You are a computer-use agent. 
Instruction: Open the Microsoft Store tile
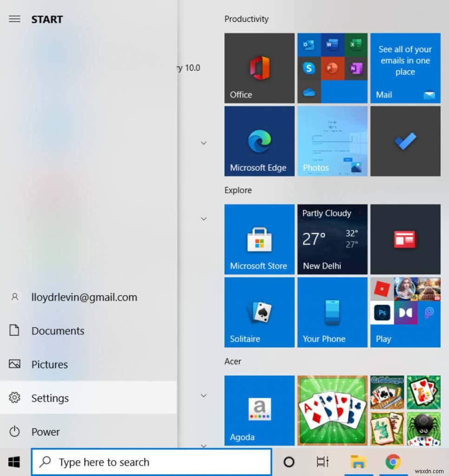point(259,239)
